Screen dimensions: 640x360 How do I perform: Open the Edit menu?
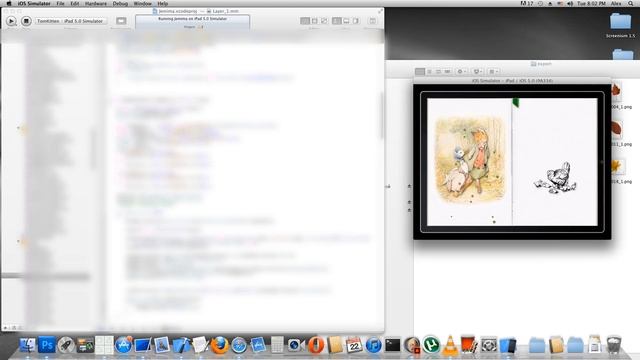tap(75, 3)
